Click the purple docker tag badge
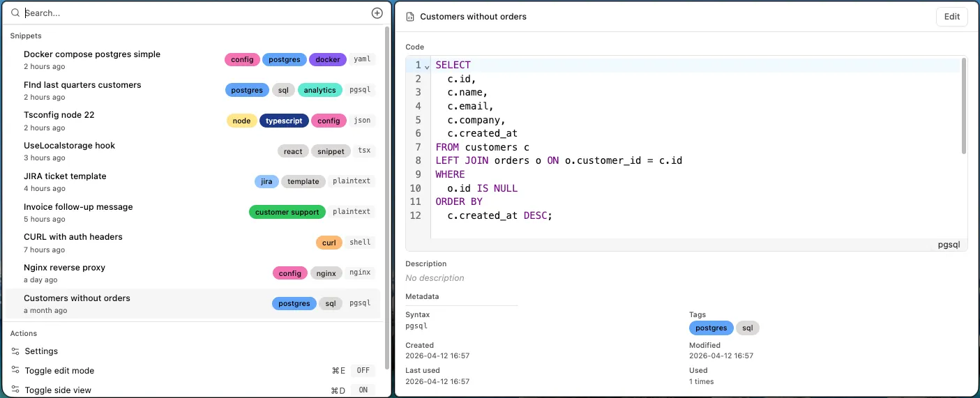The width and height of the screenshot is (980, 398). coord(327,60)
